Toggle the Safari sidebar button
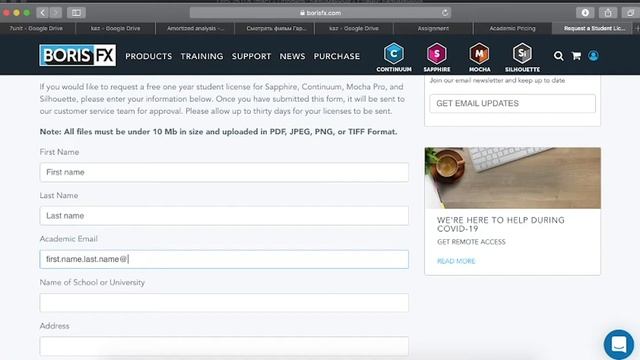 [x=76, y=13]
